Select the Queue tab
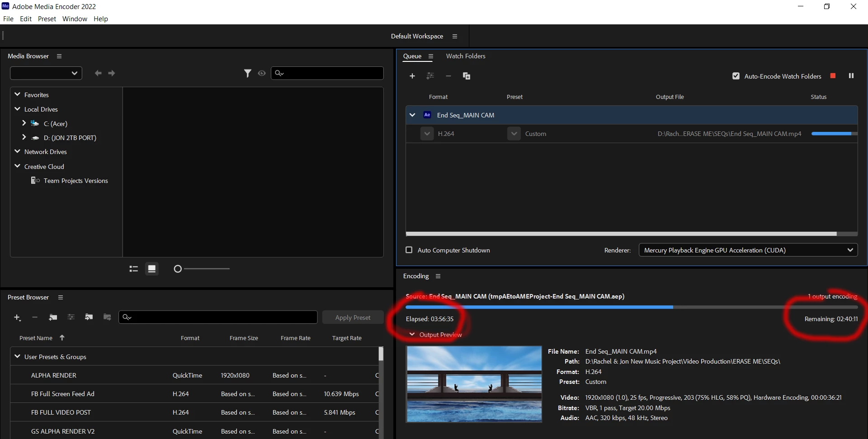The image size is (868, 439). click(x=412, y=56)
